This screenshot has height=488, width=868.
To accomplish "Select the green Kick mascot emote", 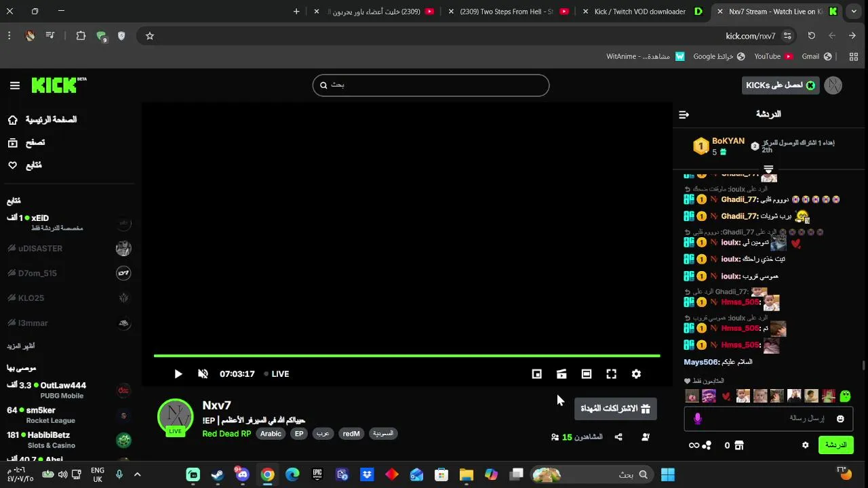I will tap(845, 396).
